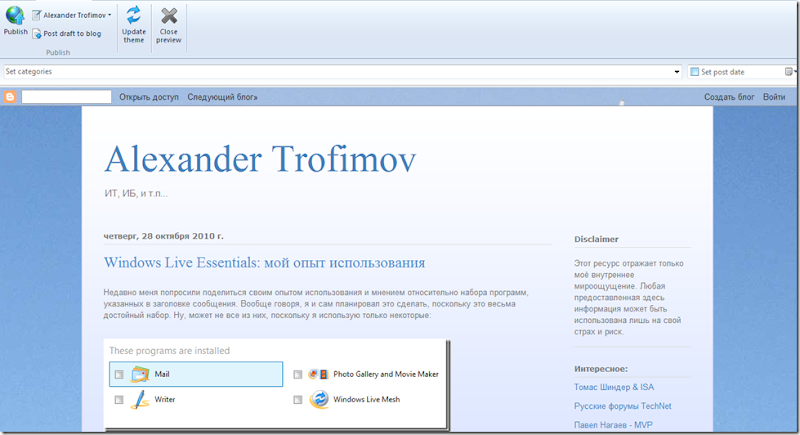Click the blog account icon beside Alexander Trofimov

tap(36, 15)
